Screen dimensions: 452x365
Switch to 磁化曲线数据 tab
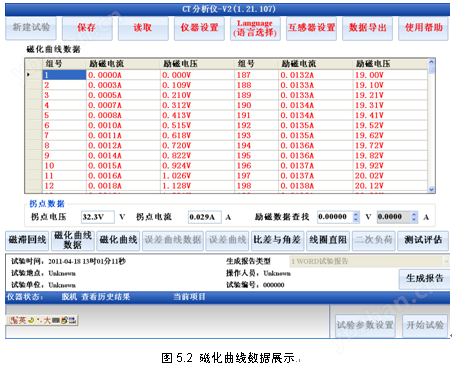coord(73,240)
